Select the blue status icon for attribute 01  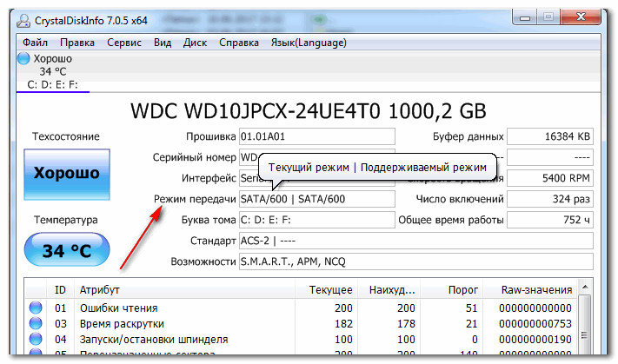[36, 308]
